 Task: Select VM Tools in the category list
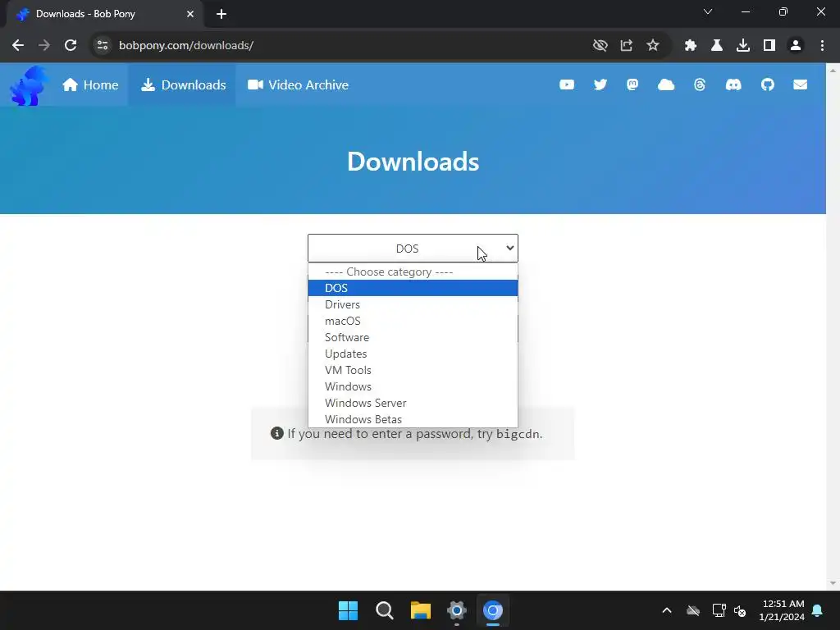point(413,370)
